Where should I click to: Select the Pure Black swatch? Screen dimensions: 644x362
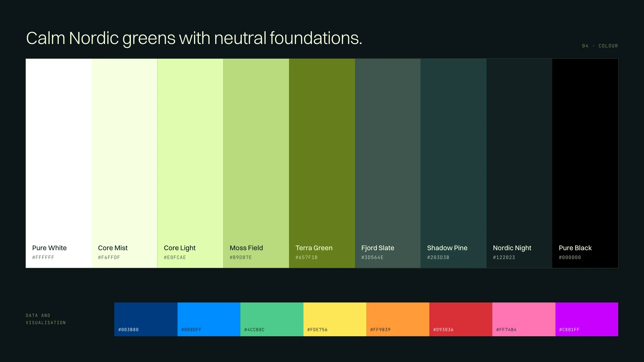point(585,163)
